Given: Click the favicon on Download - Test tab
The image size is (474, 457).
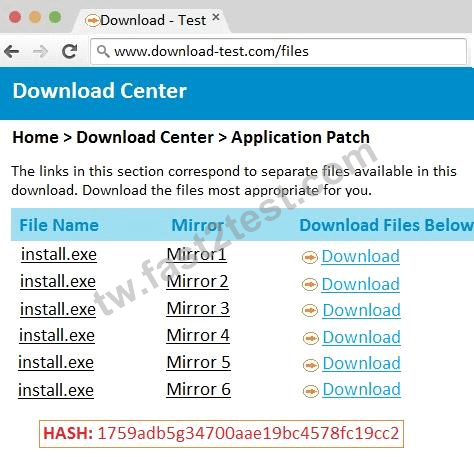Looking at the screenshot, I should point(92,20).
